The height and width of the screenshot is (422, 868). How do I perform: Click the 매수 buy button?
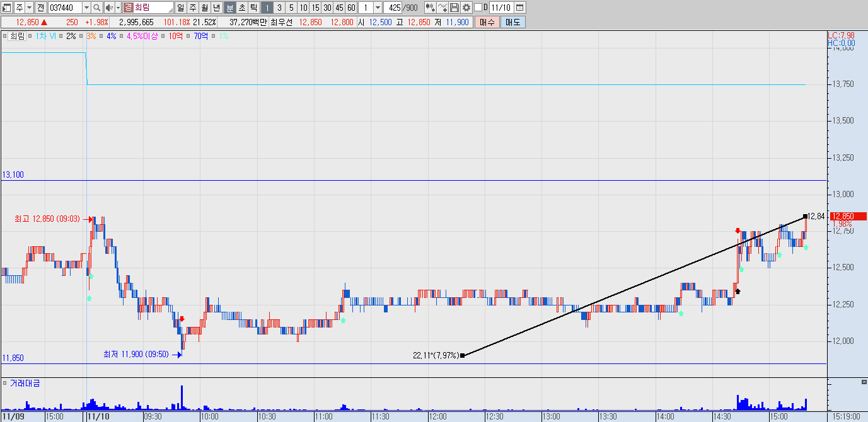[x=487, y=22]
